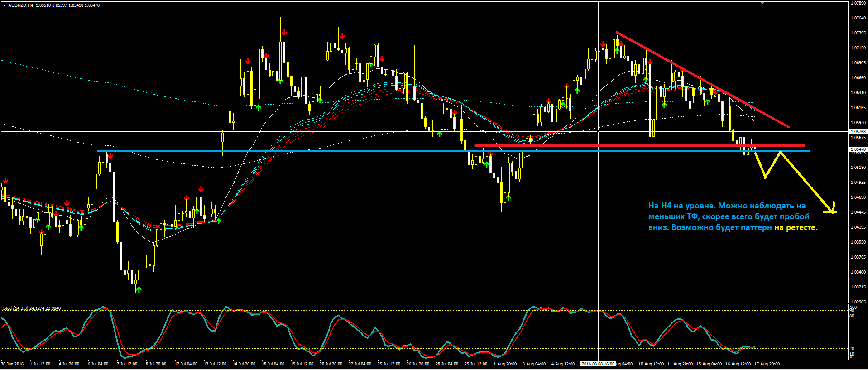Click the 22 Jul 04:00 time axis label

coord(360,364)
